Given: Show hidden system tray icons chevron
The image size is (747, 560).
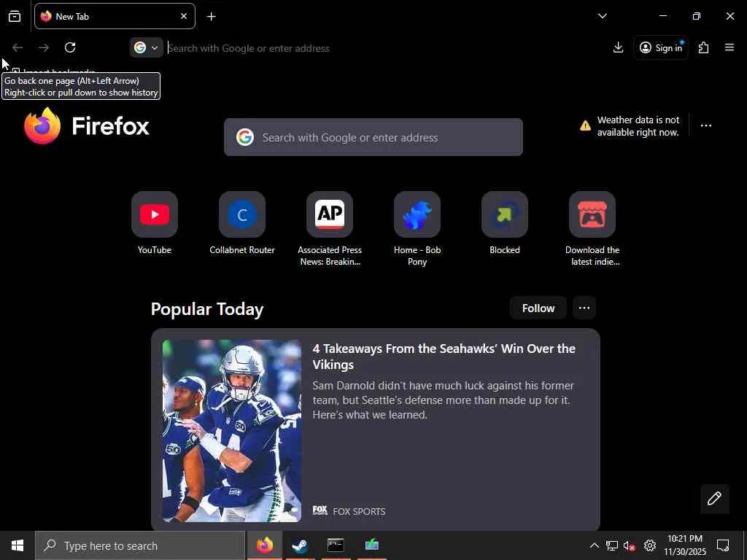Looking at the screenshot, I should 594,545.
